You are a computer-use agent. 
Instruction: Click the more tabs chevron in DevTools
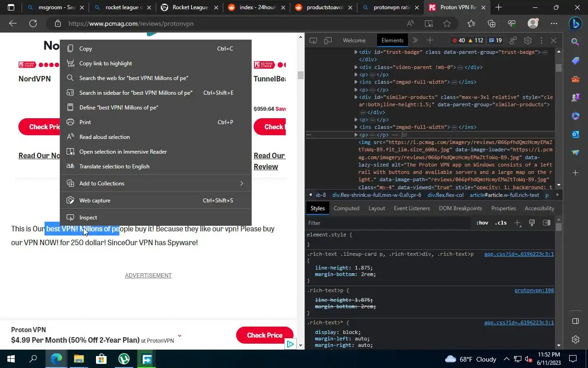415,40
